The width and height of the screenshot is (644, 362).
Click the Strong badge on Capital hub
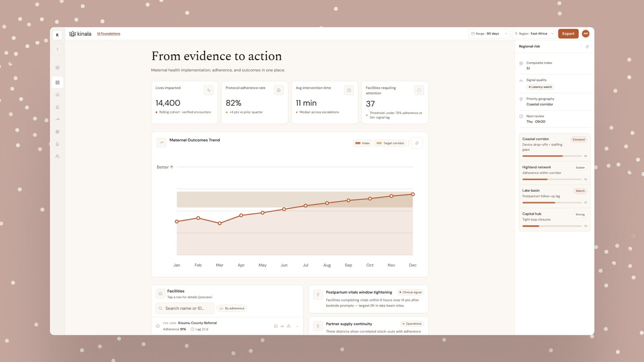click(x=580, y=214)
